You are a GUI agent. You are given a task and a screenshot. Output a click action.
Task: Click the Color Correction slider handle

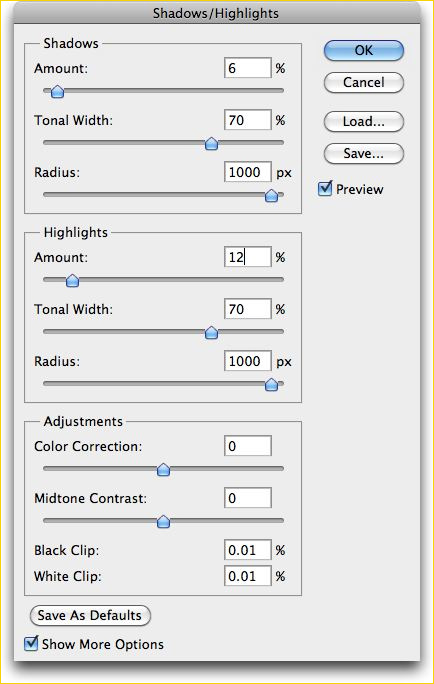click(x=163, y=469)
